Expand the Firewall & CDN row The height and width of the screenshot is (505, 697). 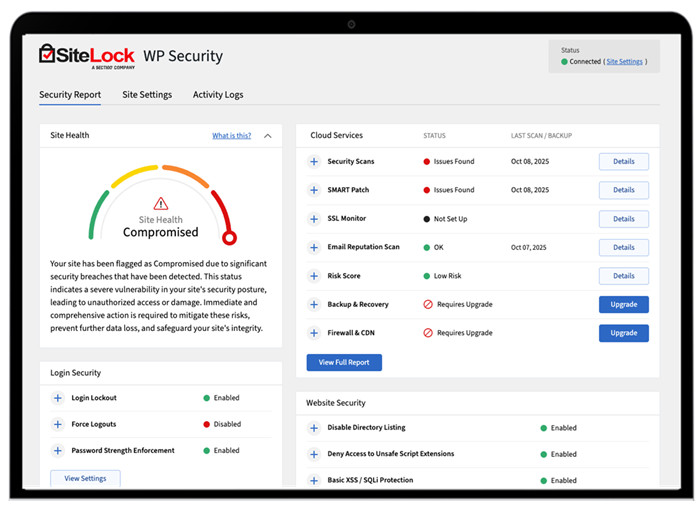(x=314, y=333)
